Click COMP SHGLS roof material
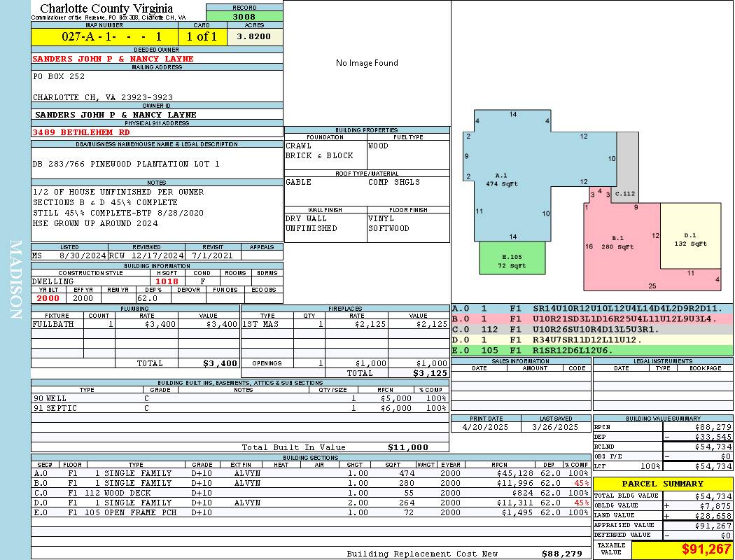Image resolution: width=735 pixels, height=560 pixels. (393, 182)
